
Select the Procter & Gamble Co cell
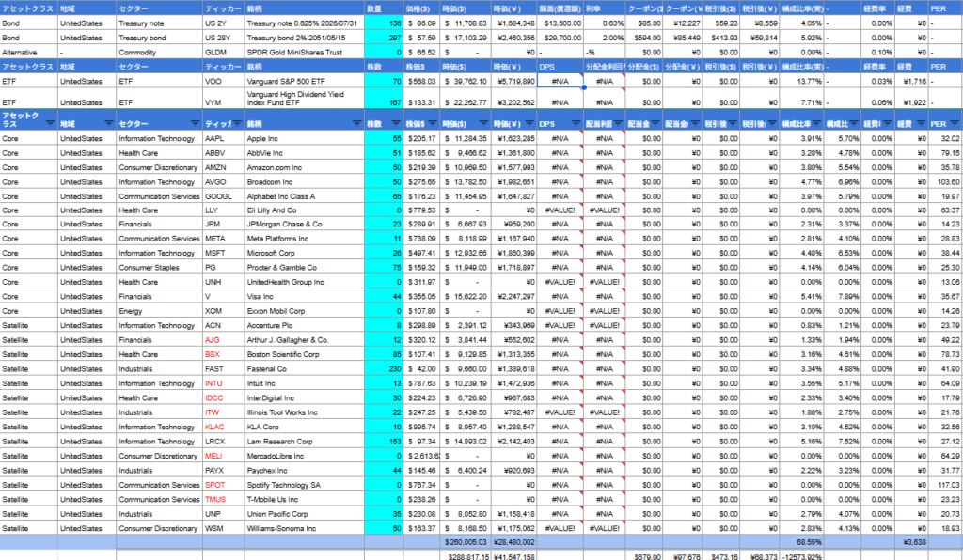pyautogui.click(x=304, y=268)
